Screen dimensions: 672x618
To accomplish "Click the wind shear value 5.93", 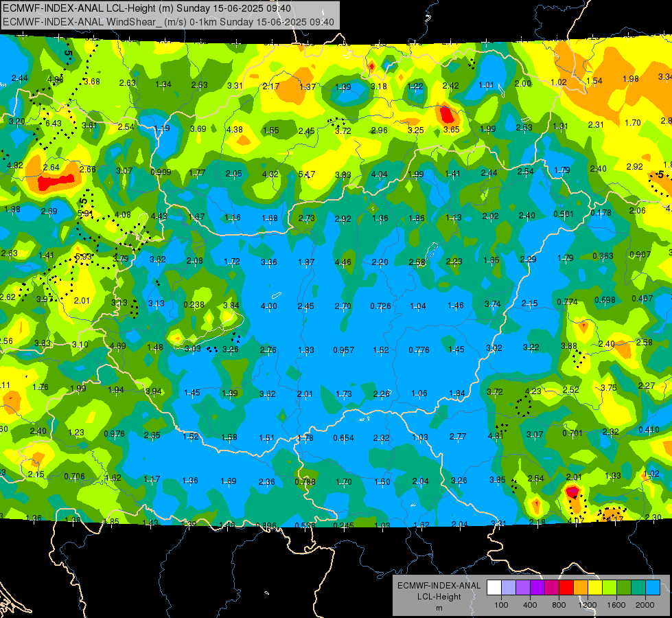I will pyautogui.click(x=83, y=257).
